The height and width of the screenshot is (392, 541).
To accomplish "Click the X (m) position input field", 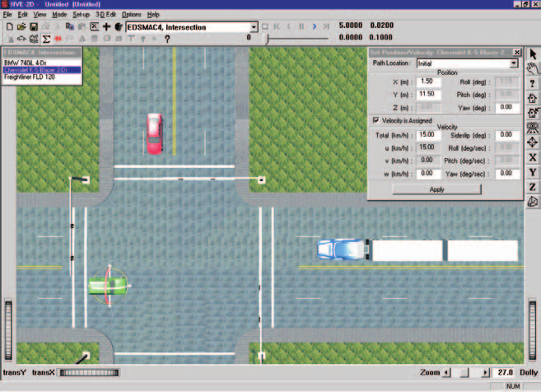I will click(428, 82).
